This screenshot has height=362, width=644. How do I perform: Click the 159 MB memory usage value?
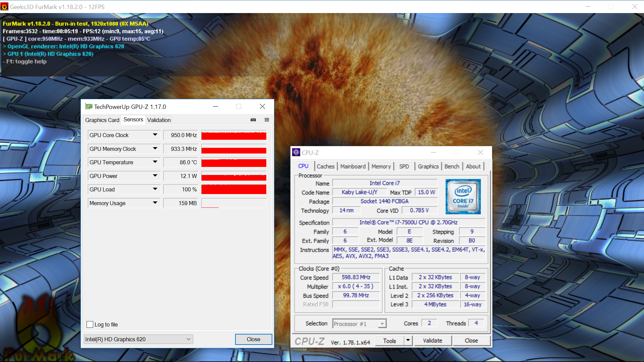181,203
